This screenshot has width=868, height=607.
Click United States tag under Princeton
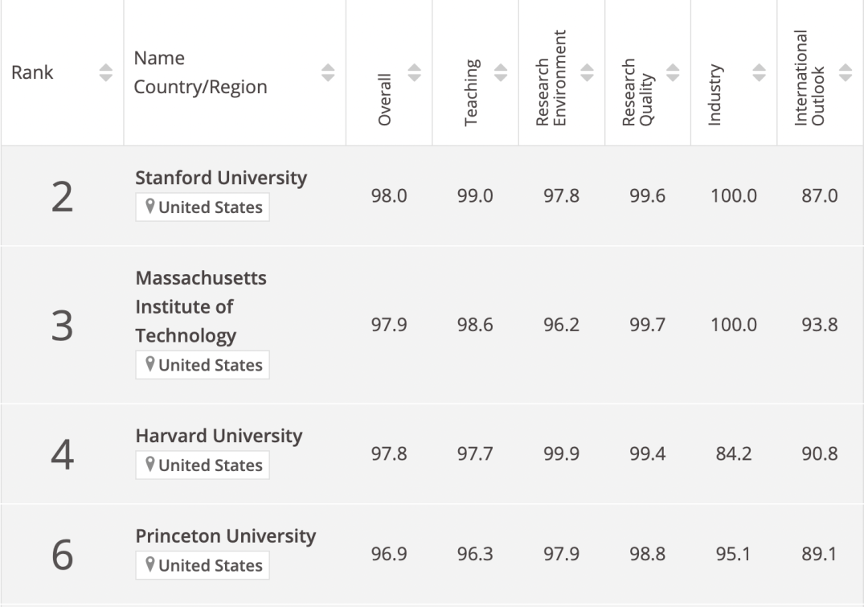(203, 565)
